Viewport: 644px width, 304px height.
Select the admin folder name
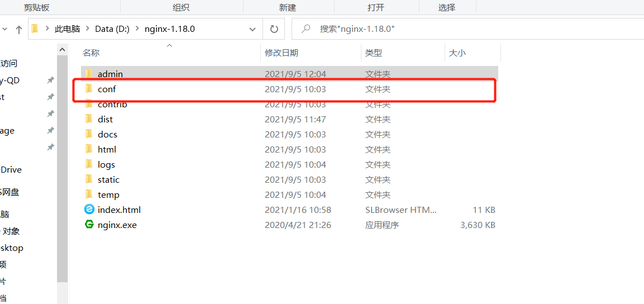click(110, 74)
